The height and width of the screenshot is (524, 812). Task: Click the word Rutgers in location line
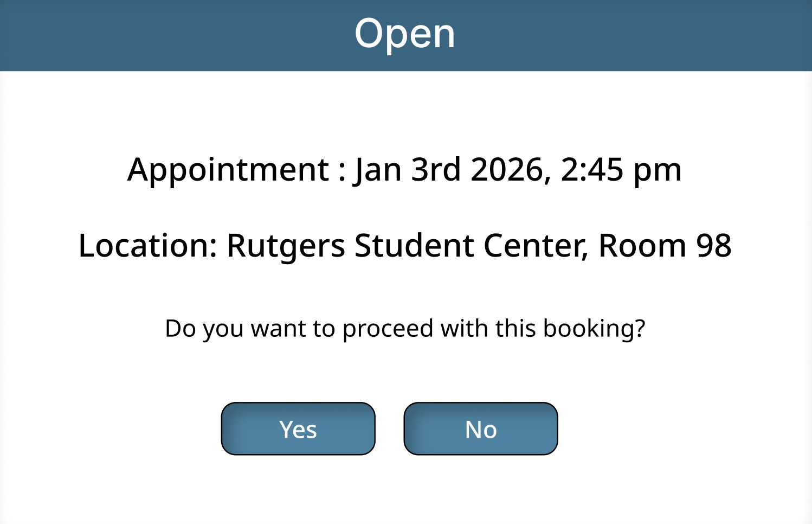pyautogui.click(x=286, y=246)
